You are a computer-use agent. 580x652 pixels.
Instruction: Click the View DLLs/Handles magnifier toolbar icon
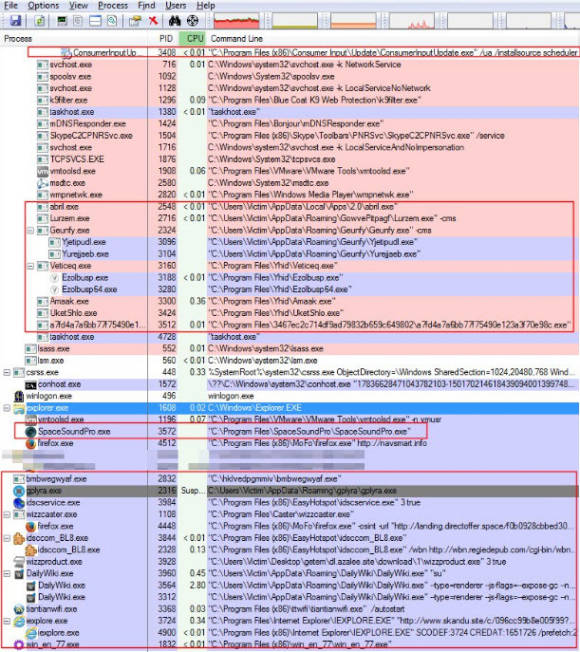112,20
